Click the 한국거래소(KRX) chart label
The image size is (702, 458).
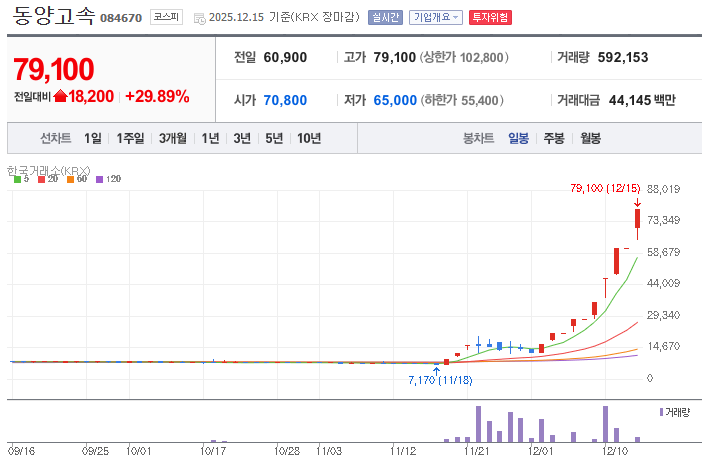click(x=48, y=171)
